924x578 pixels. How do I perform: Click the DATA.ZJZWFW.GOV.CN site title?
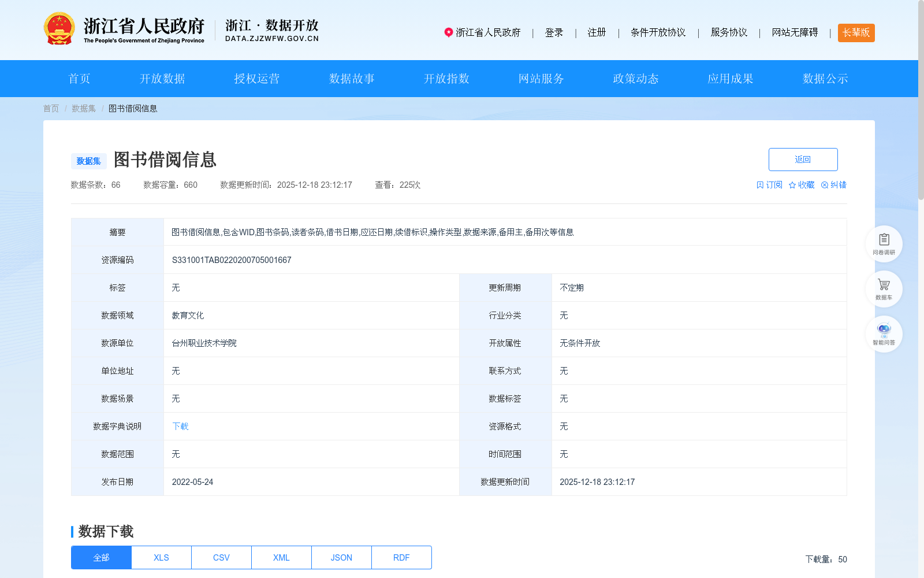[x=272, y=39]
